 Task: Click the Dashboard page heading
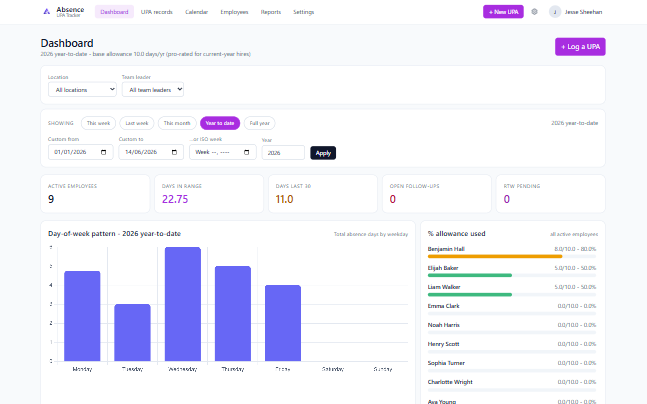[67, 43]
